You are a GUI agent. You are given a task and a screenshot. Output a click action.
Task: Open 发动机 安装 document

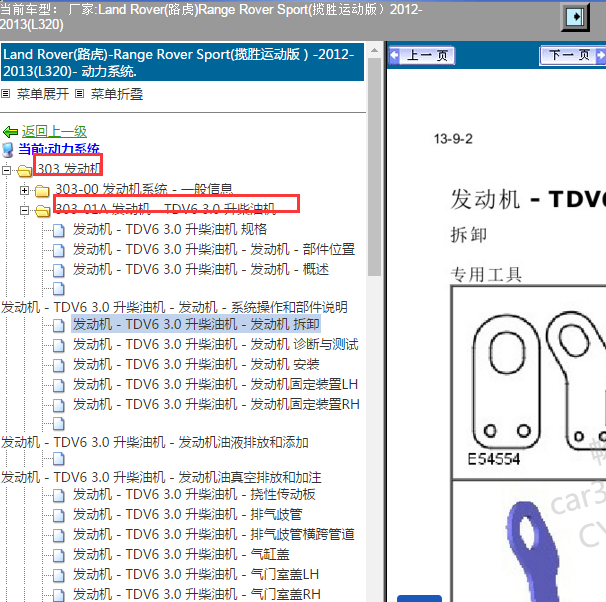coord(196,364)
